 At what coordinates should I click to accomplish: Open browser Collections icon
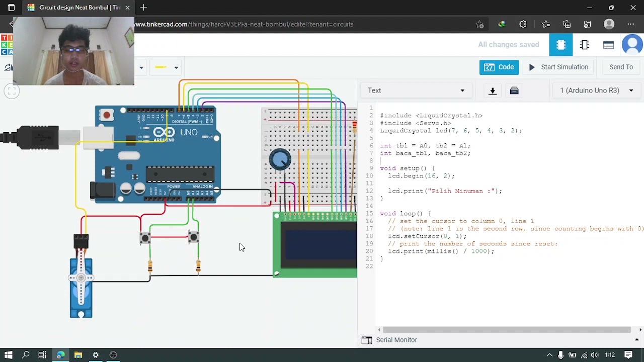point(567,24)
